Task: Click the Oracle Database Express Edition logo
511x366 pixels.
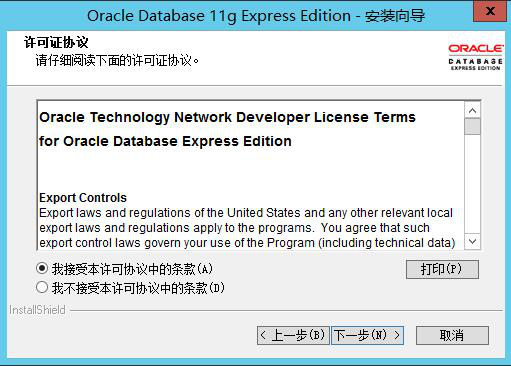Action: point(476,57)
